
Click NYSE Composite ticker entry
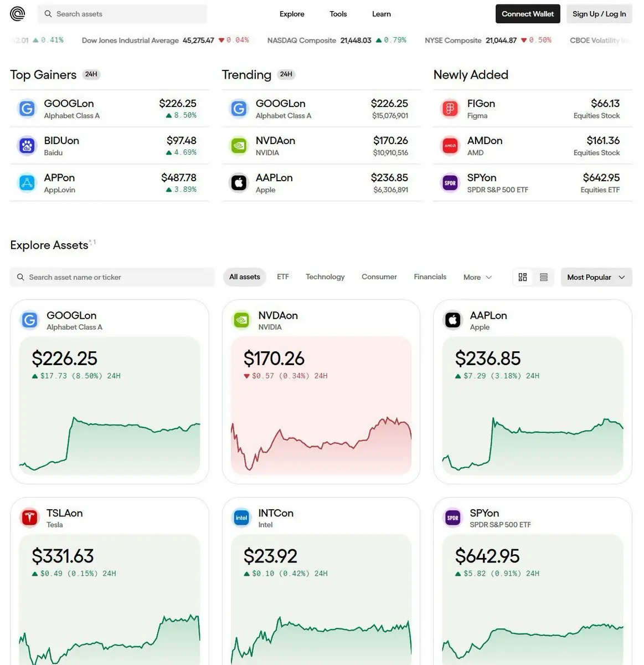(x=488, y=40)
